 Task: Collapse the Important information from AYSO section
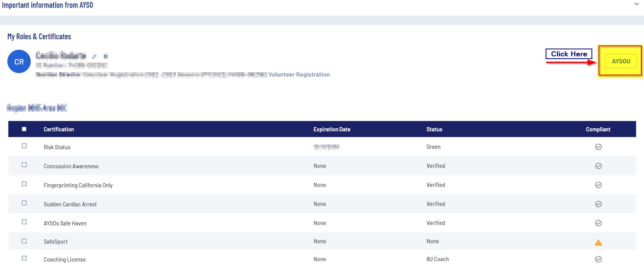pos(636,4)
